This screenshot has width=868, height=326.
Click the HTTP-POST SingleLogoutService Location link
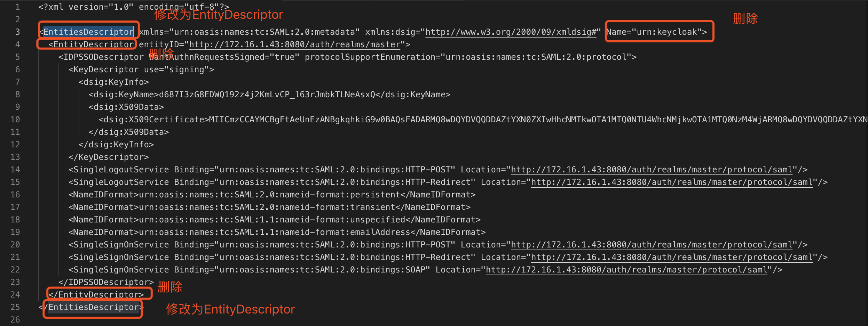[651, 170]
